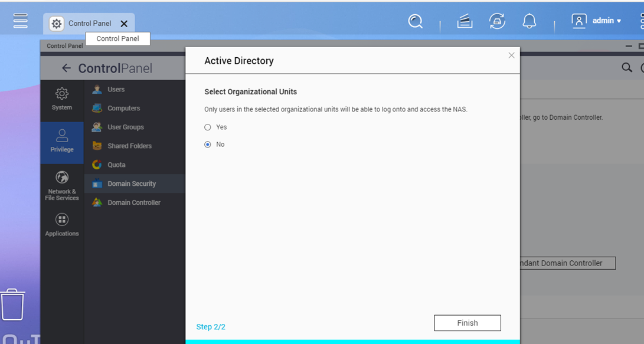The height and width of the screenshot is (344, 644).
Task: Click the admin user avatar icon
Action: 578,21
